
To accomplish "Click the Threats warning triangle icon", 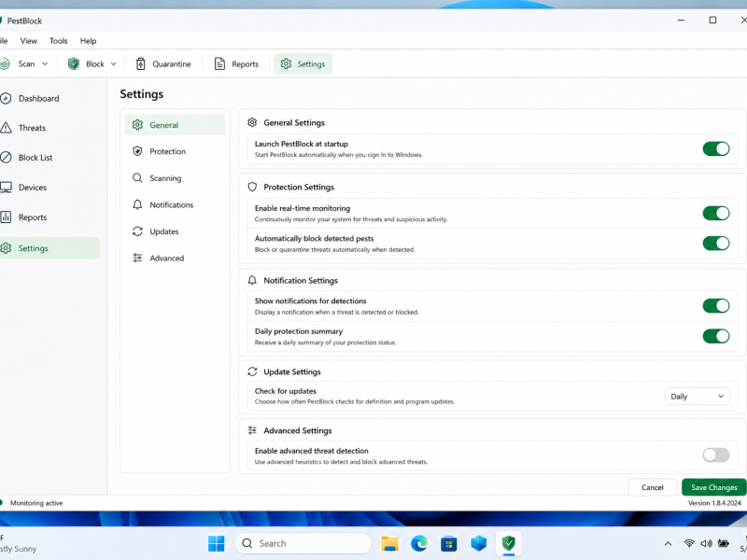I will (x=6, y=128).
